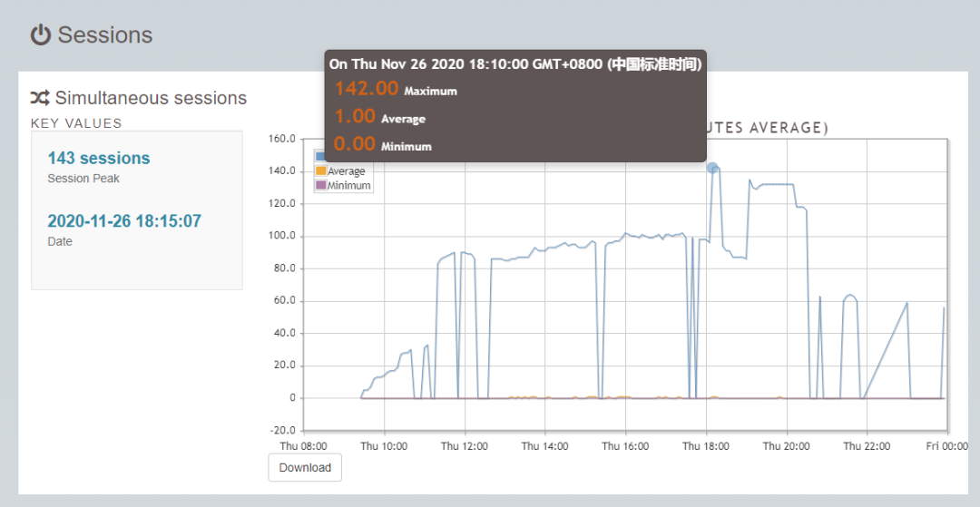Viewport: 980px width, 507px height.
Task: Click the -20.0 y-axis label
Action: coord(281,431)
